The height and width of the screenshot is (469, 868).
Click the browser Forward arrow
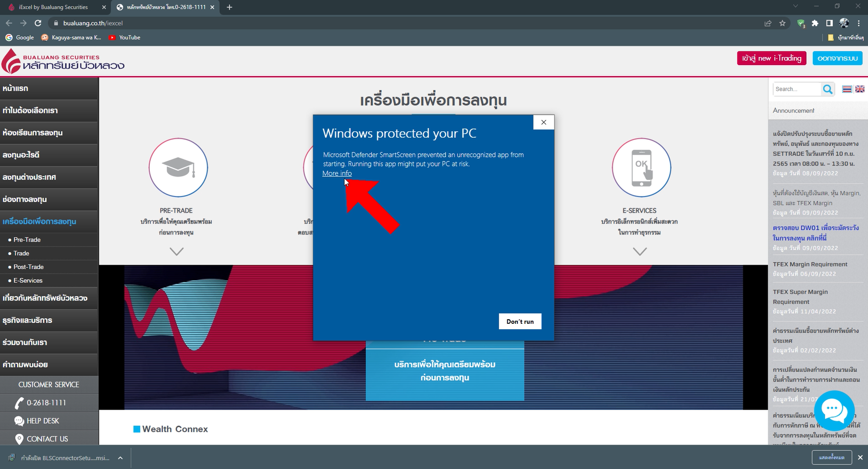tap(23, 23)
